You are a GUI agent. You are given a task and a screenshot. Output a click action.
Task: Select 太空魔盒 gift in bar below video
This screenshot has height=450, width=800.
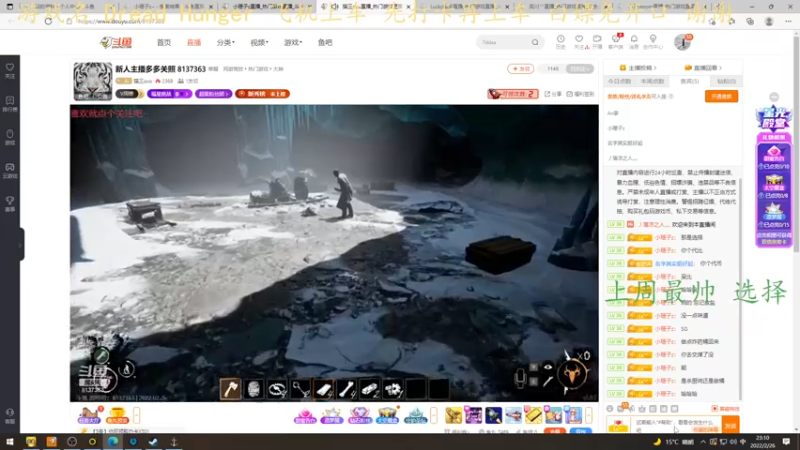coord(387,415)
